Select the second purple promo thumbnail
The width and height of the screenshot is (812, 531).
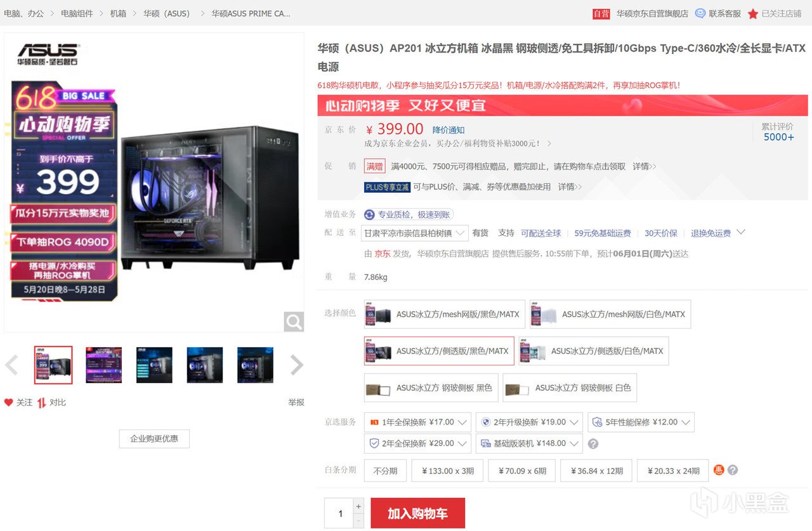pyautogui.click(x=103, y=365)
